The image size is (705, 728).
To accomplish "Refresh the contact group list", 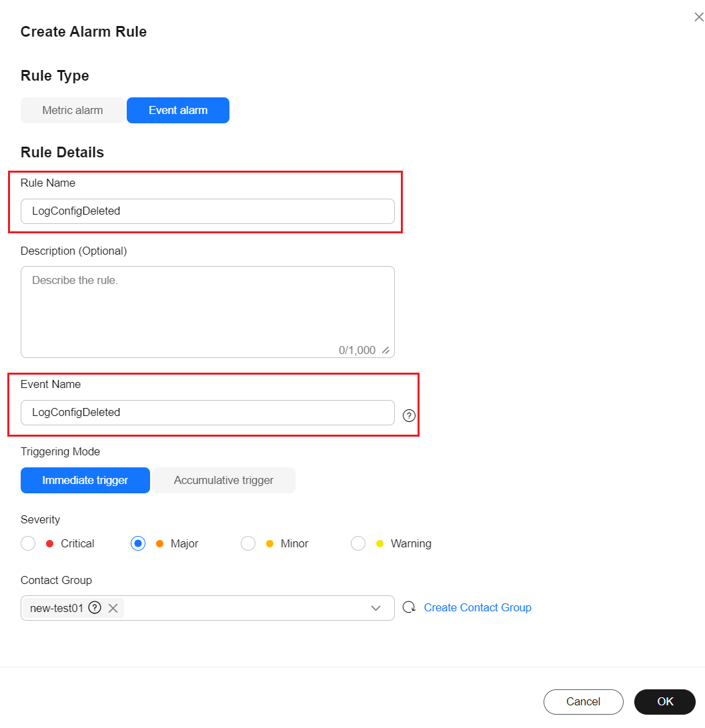I will coord(409,607).
